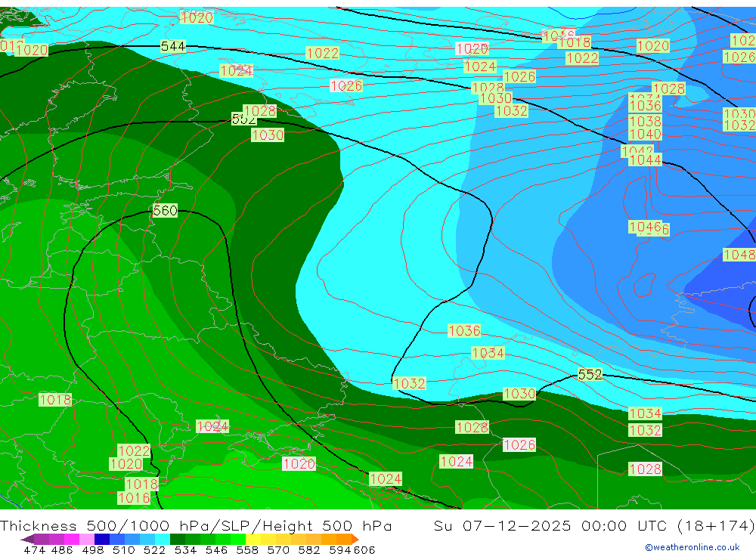756x554 pixels.
Task: Click the dark blue legend swatch above 498-510
Action: point(102,539)
